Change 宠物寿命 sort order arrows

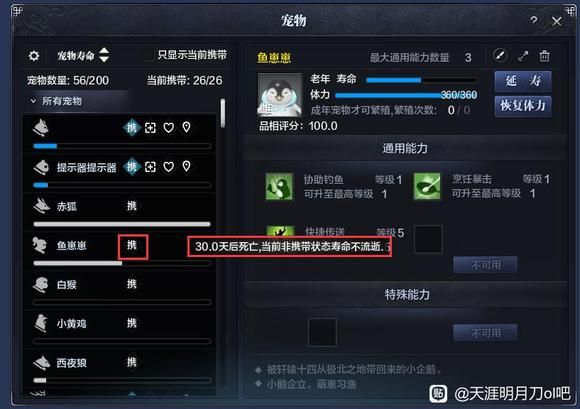click(x=104, y=55)
